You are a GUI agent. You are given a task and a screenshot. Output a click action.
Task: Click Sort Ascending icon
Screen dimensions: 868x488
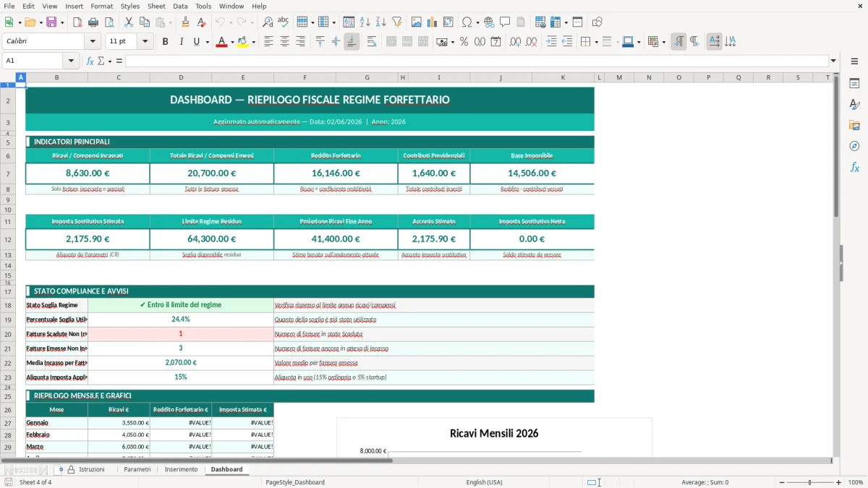coord(365,22)
